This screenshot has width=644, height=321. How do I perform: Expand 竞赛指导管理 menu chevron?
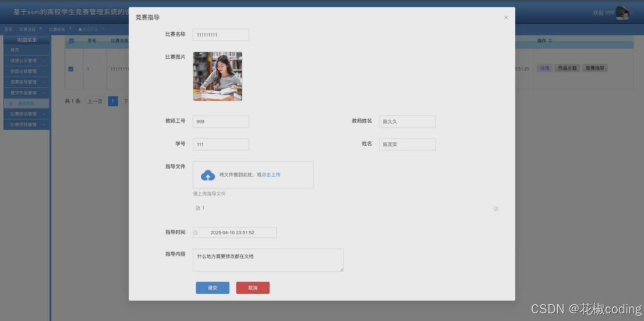coord(44,82)
